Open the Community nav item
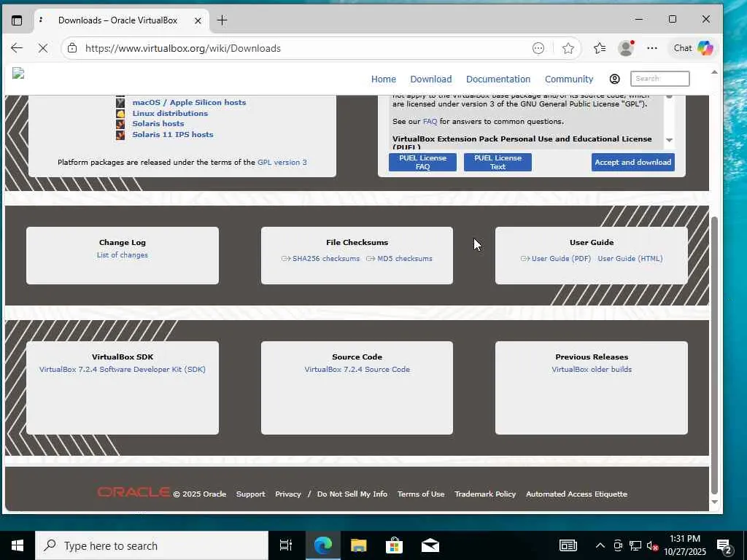The image size is (747, 560). [x=569, y=79]
